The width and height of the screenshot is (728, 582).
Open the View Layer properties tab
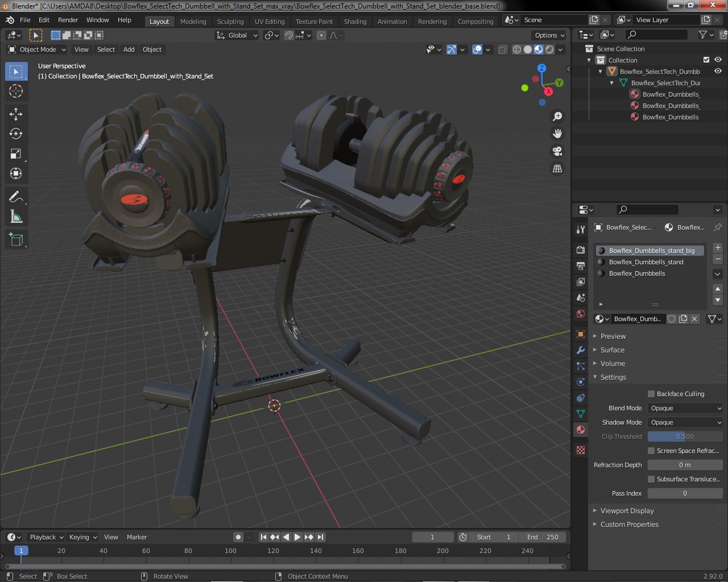(x=581, y=282)
